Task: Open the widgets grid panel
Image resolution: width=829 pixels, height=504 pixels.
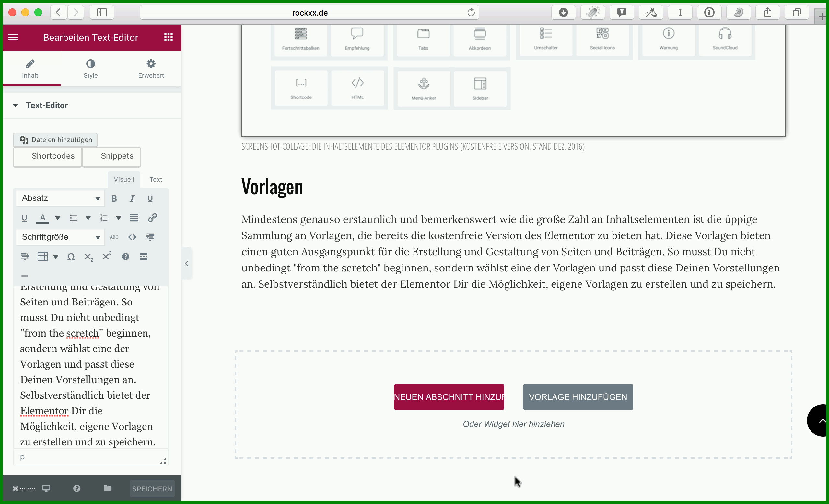Action: 168,37
